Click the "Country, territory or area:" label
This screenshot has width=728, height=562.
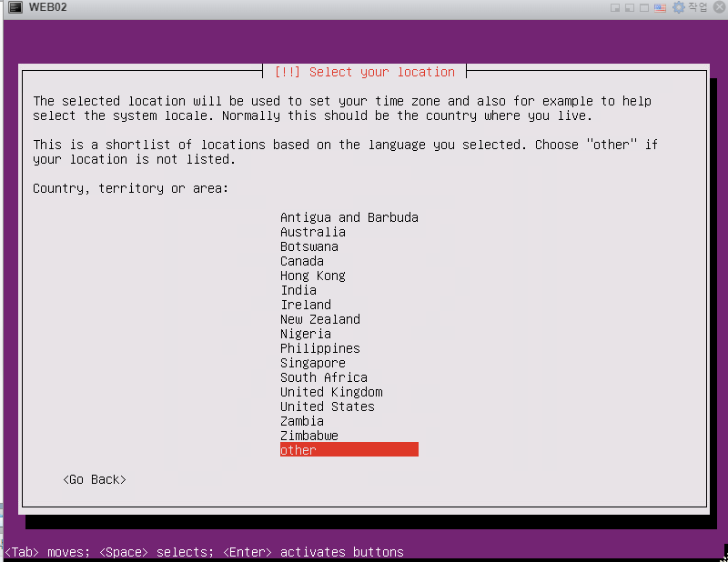pos(130,188)
